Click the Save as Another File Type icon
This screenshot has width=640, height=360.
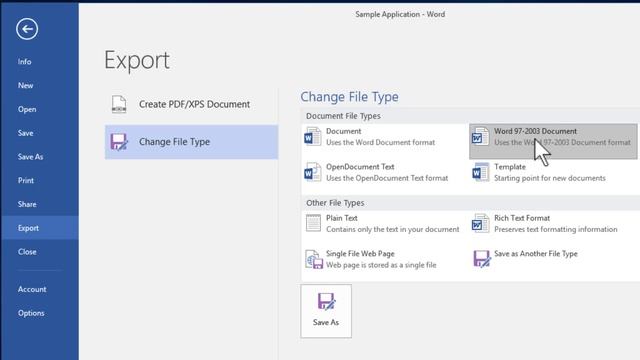[482, 259]
